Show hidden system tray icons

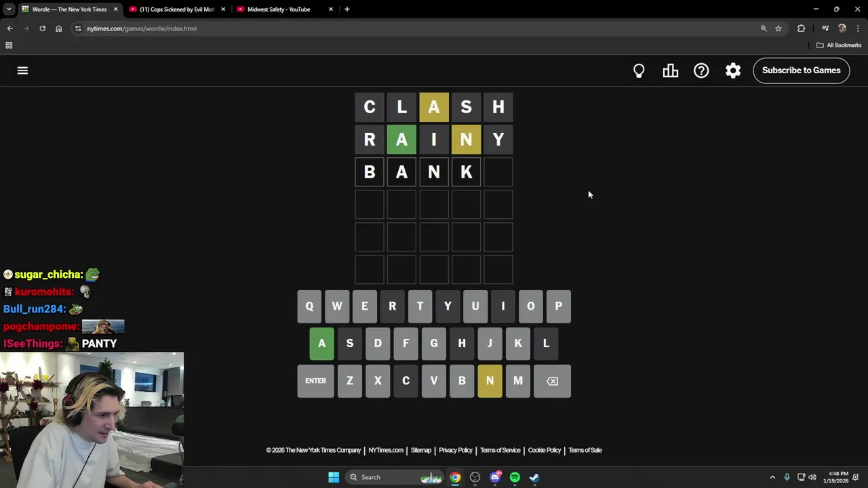772,477
